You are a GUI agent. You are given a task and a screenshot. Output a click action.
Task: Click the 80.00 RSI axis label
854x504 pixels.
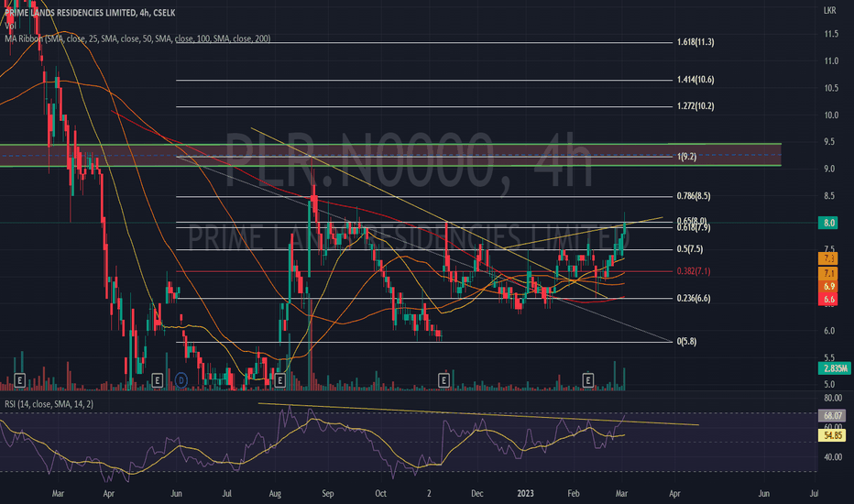click(833, 398)
